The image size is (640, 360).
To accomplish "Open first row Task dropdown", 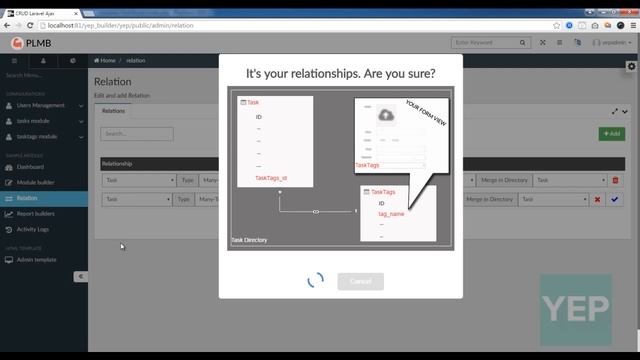I will [x=139, y=180].
